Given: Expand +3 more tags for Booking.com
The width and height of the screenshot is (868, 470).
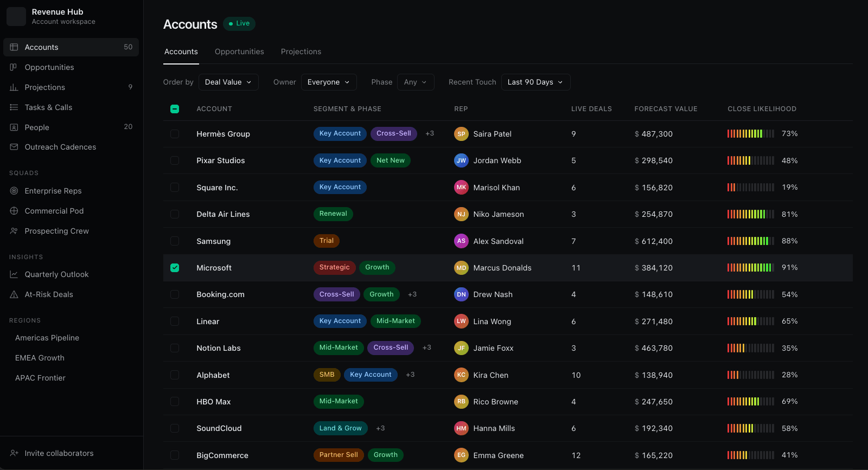Looking at the screenshot, I should coord(412,294).
